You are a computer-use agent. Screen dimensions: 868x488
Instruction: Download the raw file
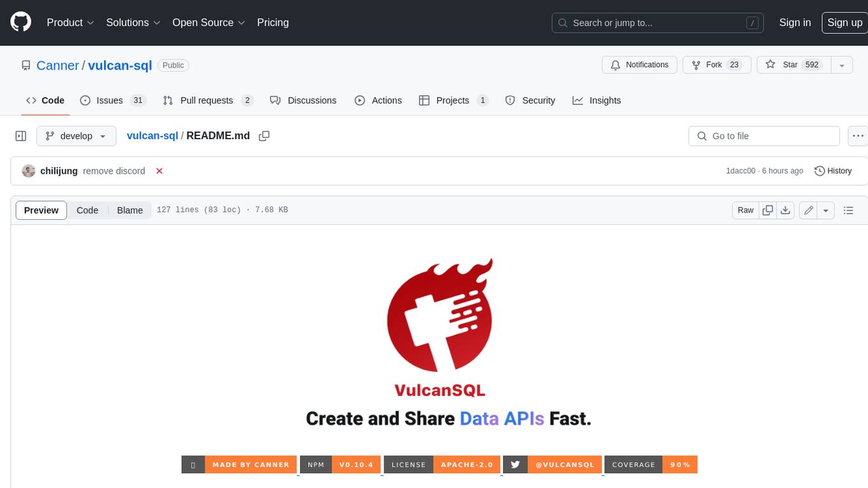tap(786, 210)
